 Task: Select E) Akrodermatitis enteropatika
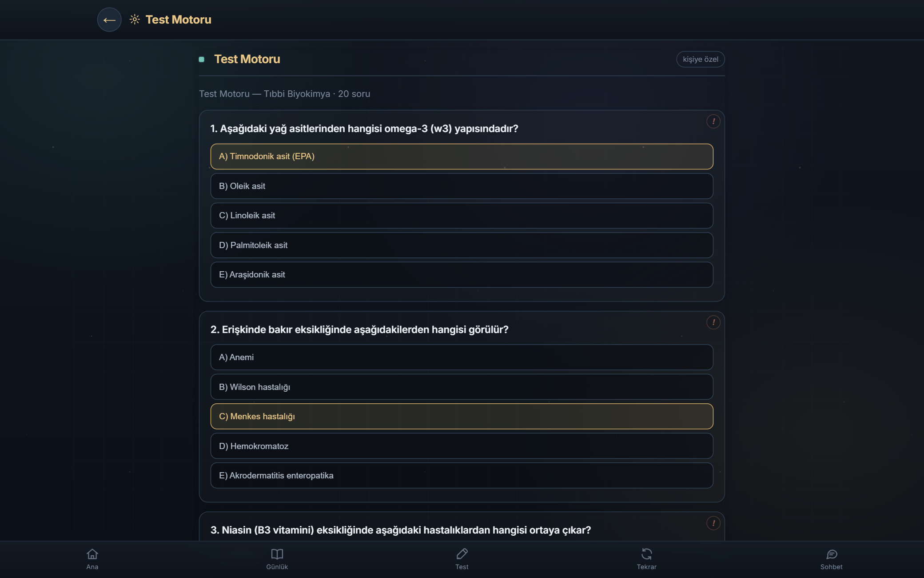(x=462, y=476)
